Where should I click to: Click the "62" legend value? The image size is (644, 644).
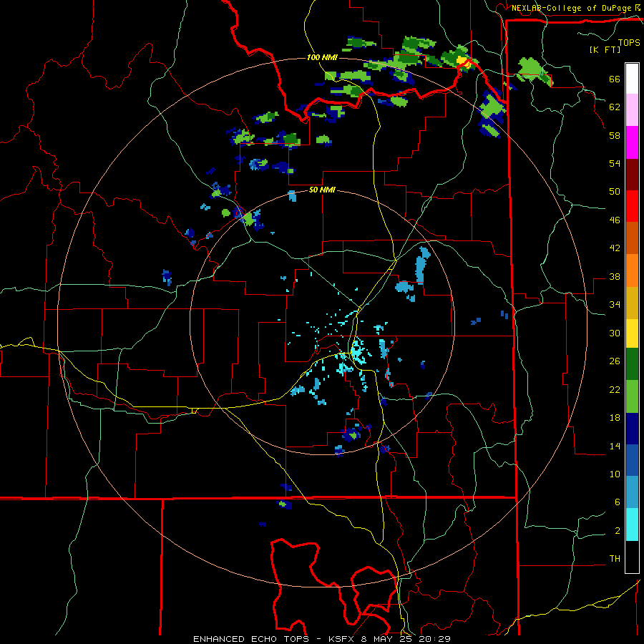(615, 107)
